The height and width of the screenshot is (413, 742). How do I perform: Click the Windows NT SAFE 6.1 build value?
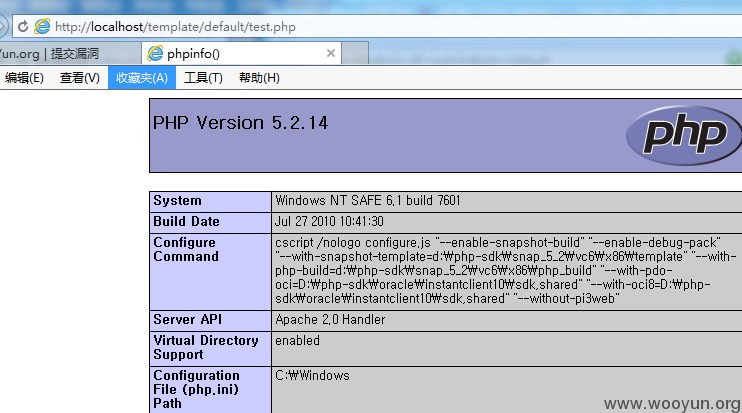click(x=368, y=201)
